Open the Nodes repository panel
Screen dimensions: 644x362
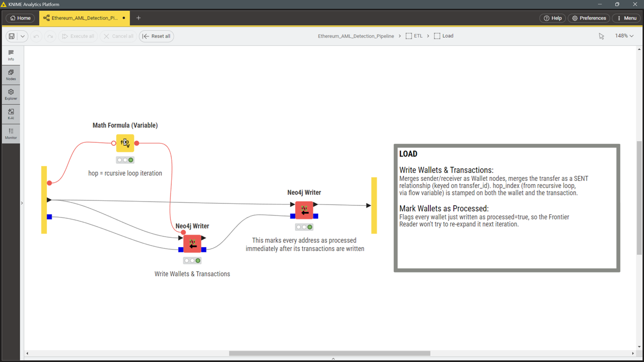[11, 75]
